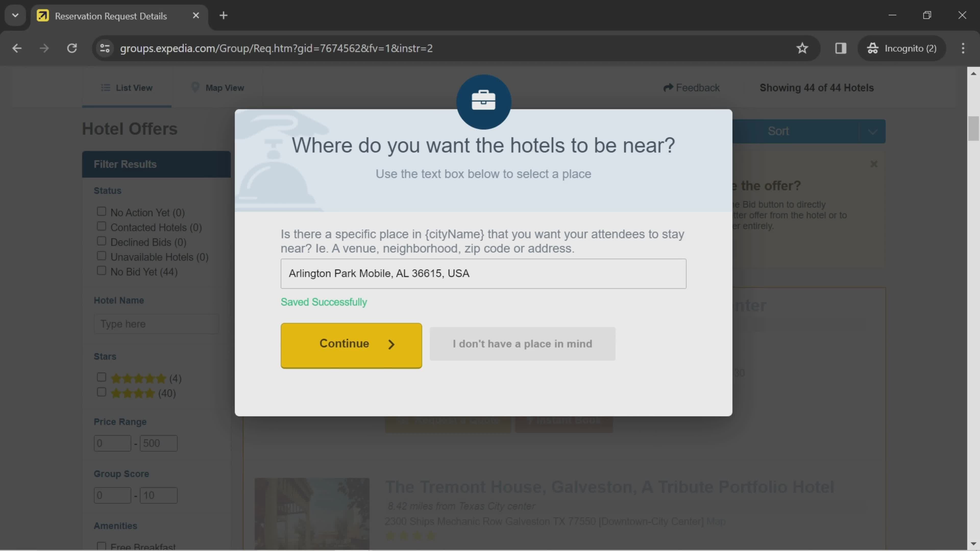Click the scrollbar up arrow
The height and width of the screenshot is (551, 980).
973,73
